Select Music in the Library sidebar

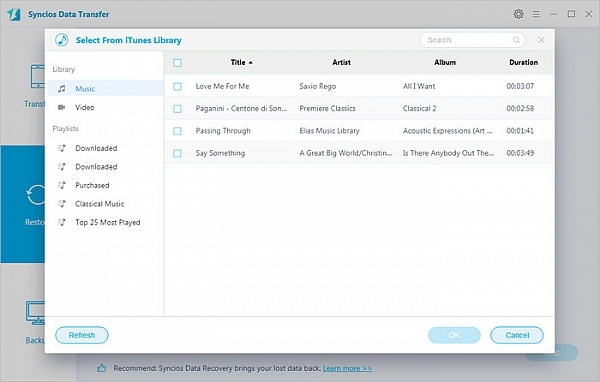(x=106, y=88)
